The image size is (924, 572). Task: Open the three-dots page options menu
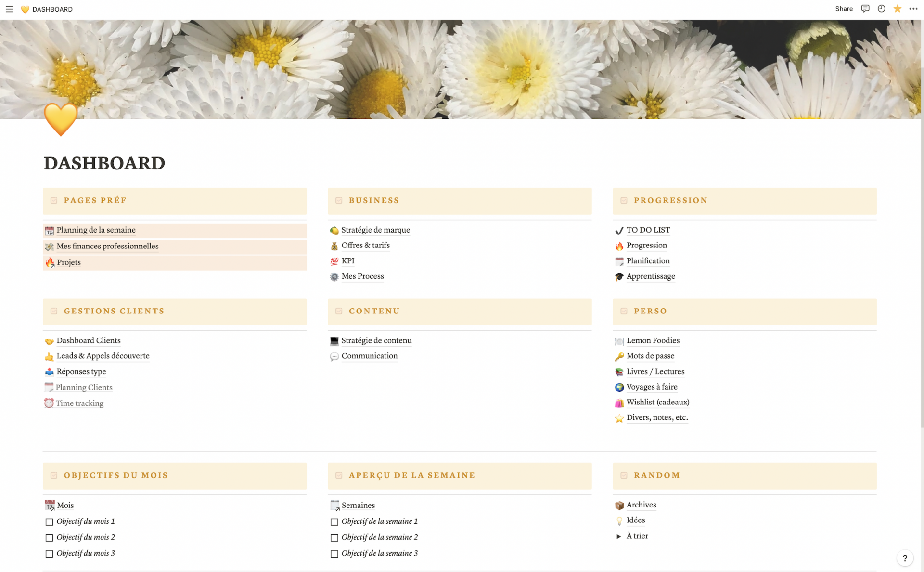coord(913,9)
